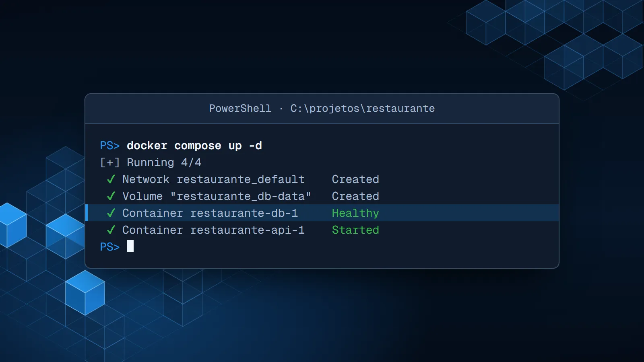Click the green 'Started' status

tap(355, 230)
